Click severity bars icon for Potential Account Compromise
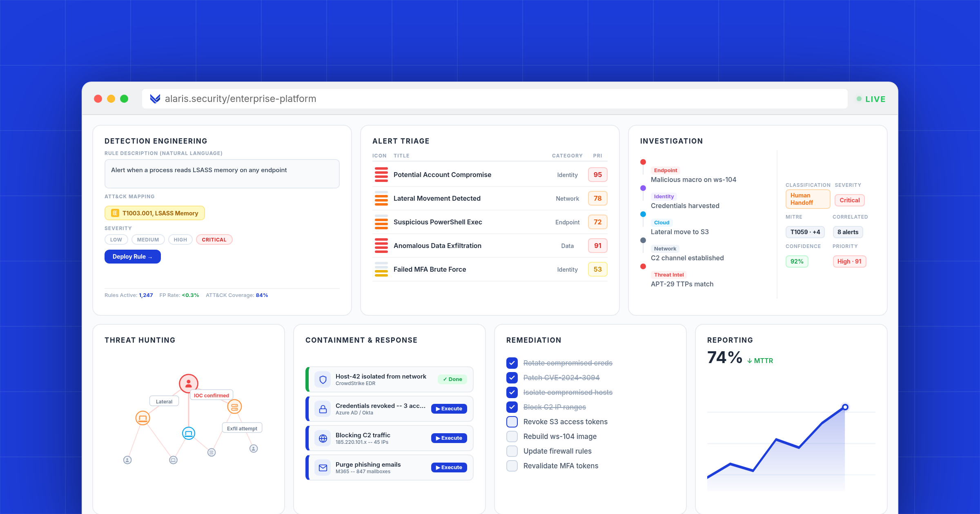 coord(381,175)
